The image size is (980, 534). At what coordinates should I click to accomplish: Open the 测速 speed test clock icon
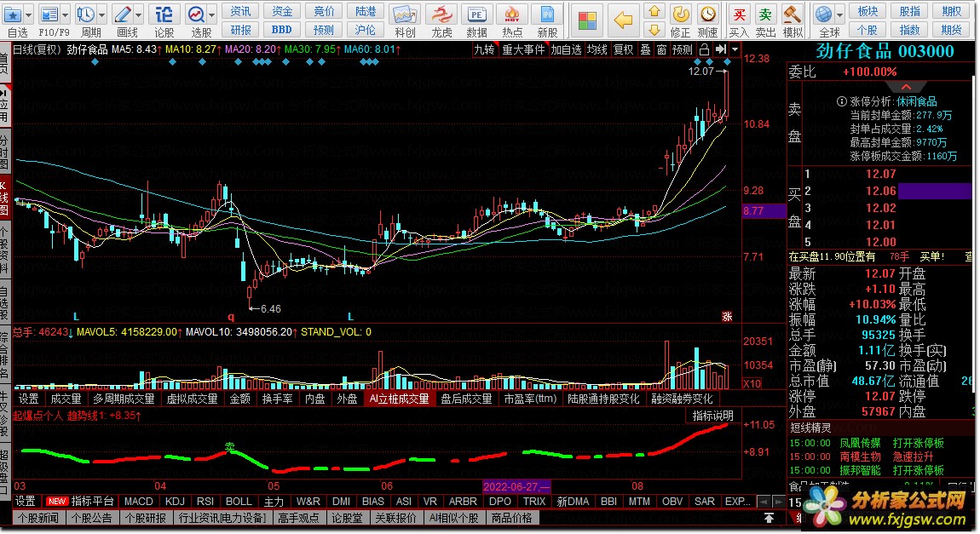(707, 14)
